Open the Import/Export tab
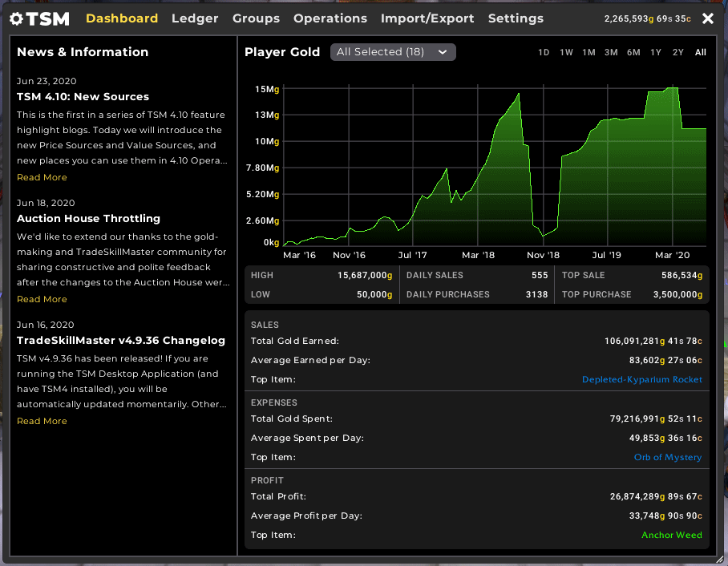Screen dimensions: 728x566 (x=427, y=18)
